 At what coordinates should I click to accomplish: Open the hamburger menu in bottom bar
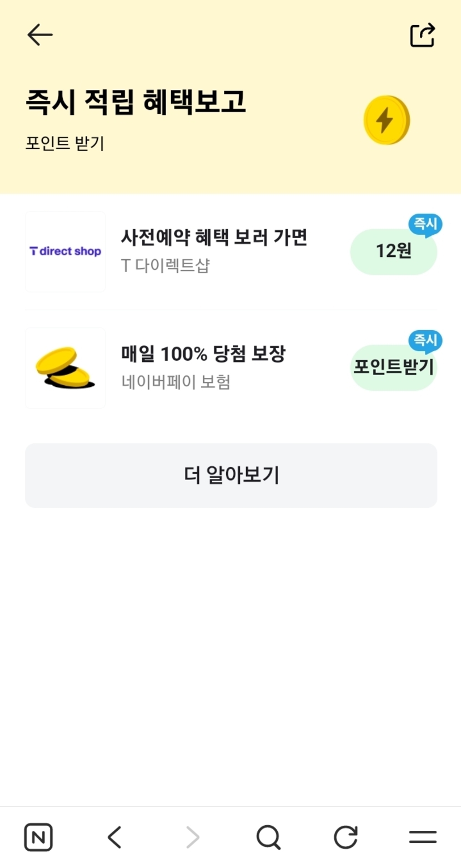coord(423,837)
